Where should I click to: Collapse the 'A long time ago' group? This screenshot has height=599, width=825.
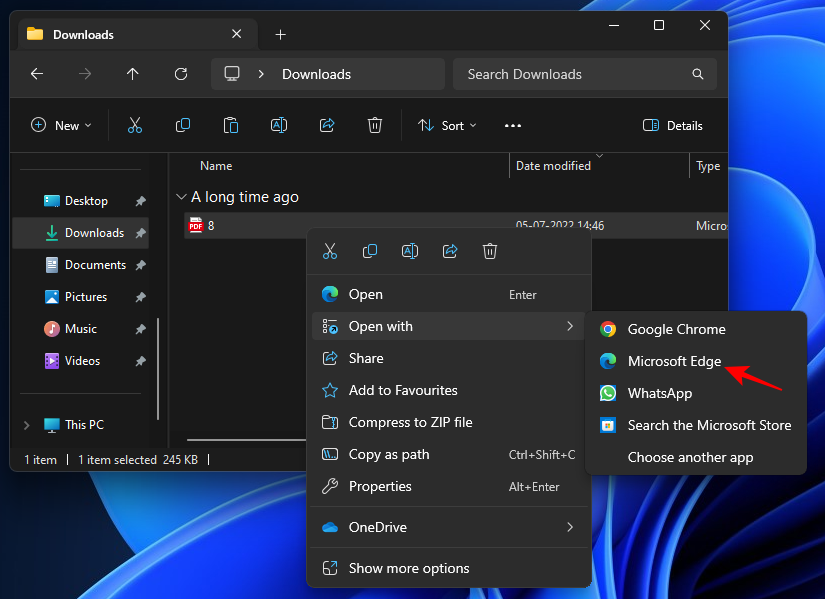point(181,196)
